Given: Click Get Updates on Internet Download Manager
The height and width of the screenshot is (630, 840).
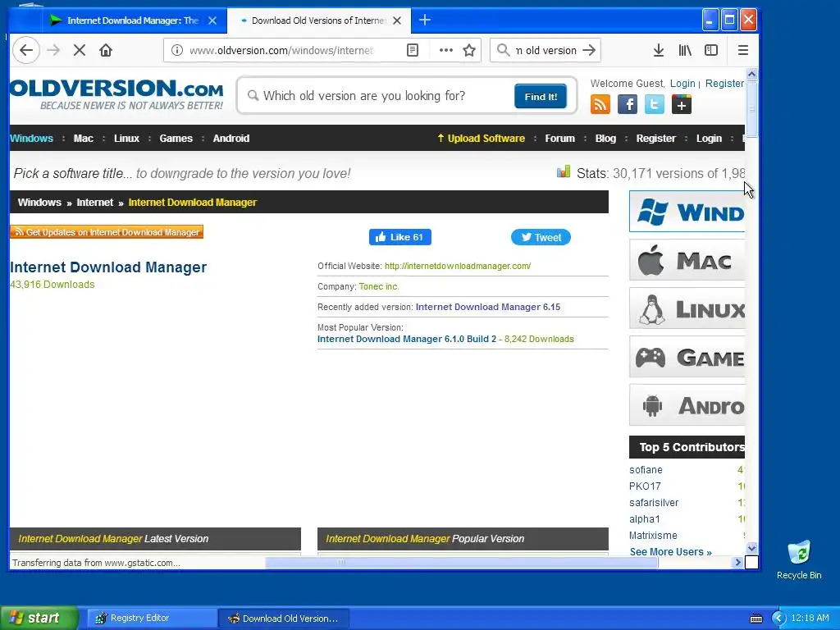Looking at the screenshot, I should pyautogui.click(x=107, y=232).
